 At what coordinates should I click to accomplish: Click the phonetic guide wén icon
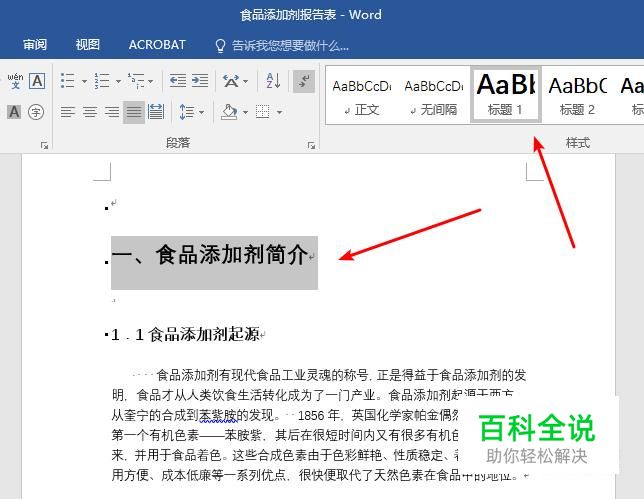tap(15, 81)
